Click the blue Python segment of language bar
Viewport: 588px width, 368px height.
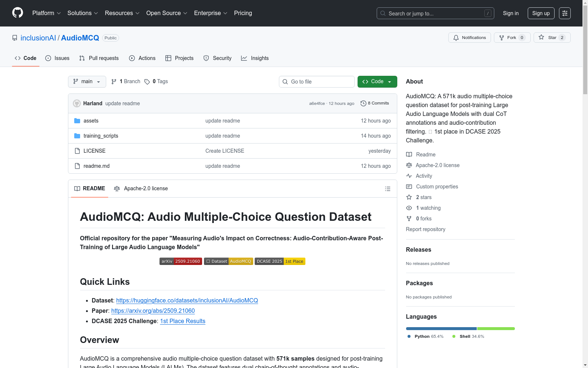point(441,329)
